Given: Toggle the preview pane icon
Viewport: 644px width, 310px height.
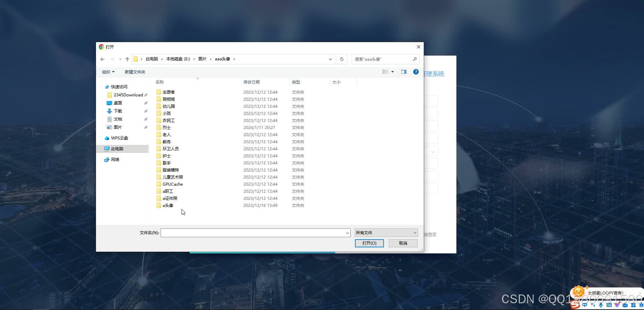Looking at the screenshot, I should pyautogui.click(x=404, y=71).
